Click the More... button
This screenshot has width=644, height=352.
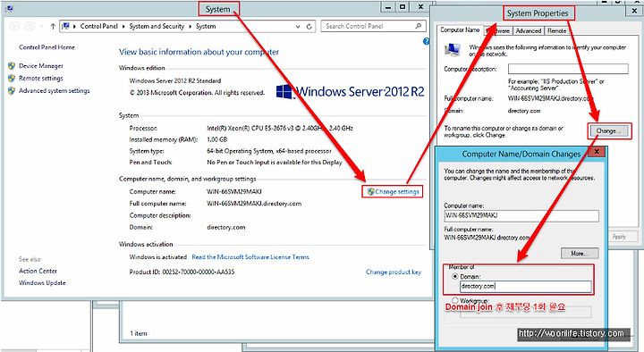point(580,253)
